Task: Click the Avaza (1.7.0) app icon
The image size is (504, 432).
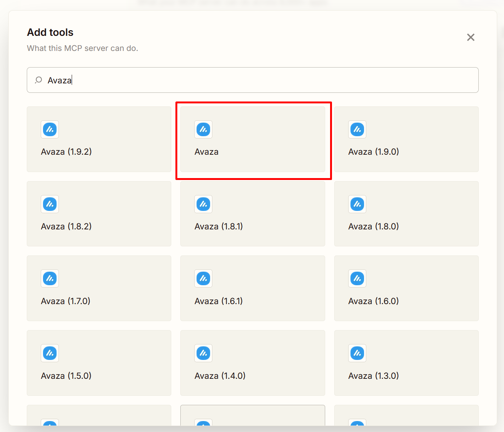Action: [x=50, y=278]
